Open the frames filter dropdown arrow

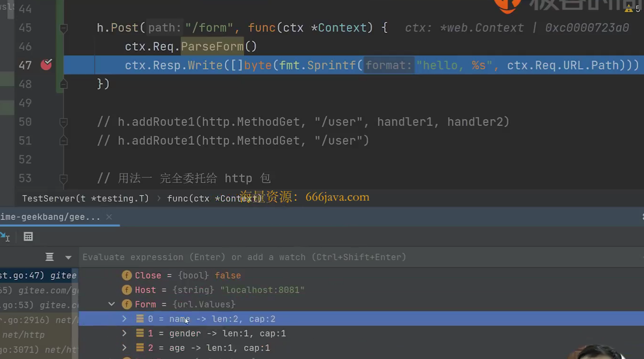pos(68,257)
